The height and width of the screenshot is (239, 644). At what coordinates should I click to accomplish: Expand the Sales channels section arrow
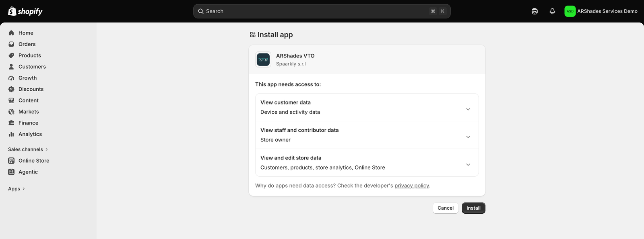(47, 149)
